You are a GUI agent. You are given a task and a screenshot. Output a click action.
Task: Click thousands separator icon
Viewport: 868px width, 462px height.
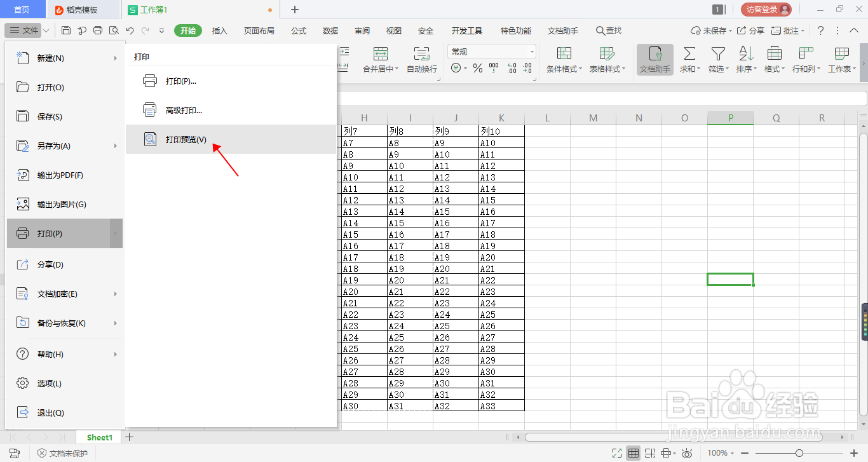[494, 68]
